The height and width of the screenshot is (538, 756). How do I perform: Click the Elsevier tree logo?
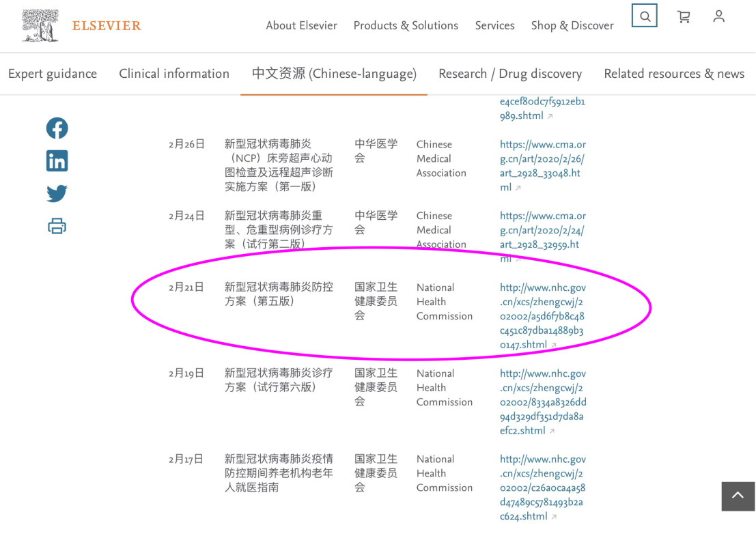40,26
